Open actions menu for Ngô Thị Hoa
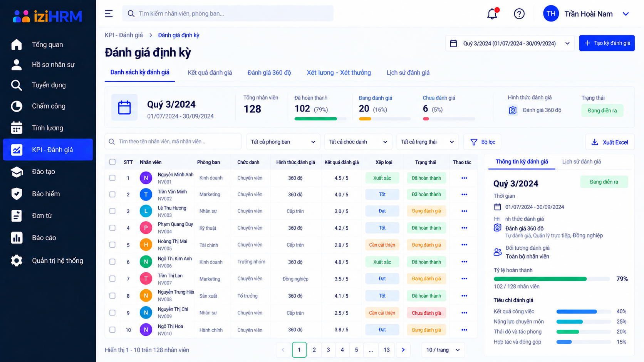The height and width of the screenshot is (362, 644). [x=464, y=330]
